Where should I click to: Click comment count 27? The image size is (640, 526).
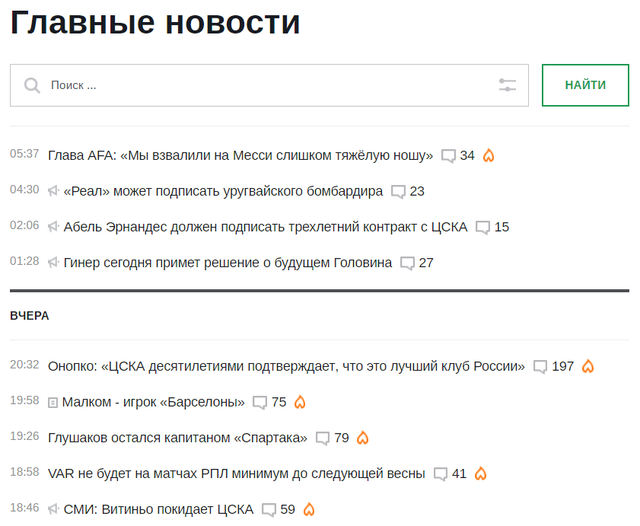click(426, 262)
